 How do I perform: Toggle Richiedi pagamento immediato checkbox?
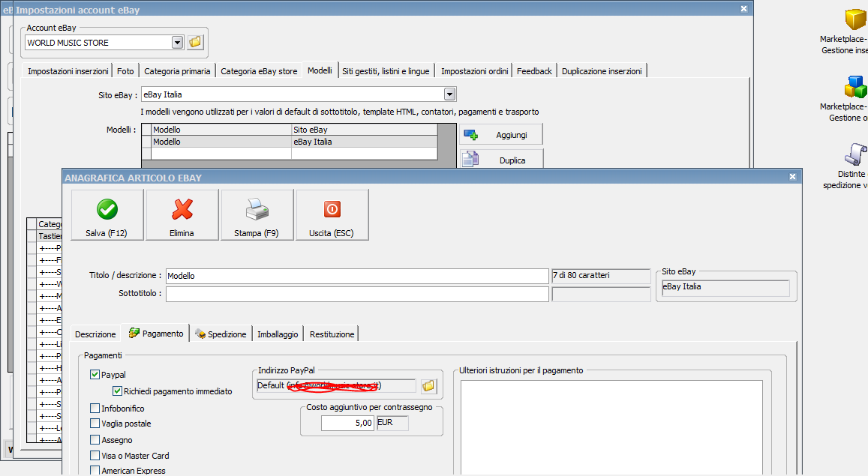coord(117,391)
